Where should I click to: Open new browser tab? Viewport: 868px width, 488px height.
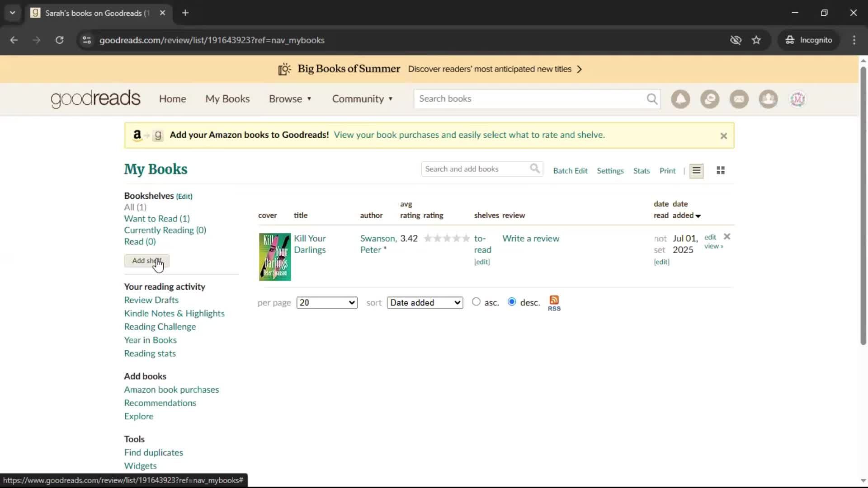(x=185, y=13)
